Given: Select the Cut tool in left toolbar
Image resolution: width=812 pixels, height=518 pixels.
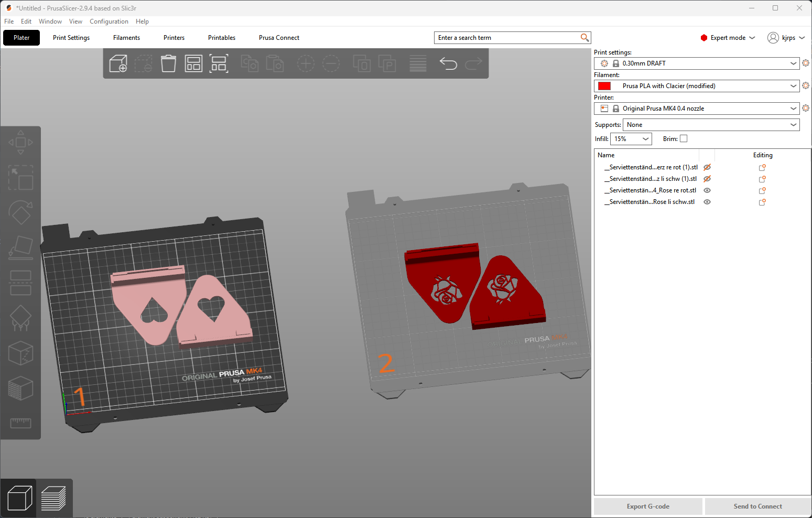Looking at the screenshot, I should click(20, 283).
